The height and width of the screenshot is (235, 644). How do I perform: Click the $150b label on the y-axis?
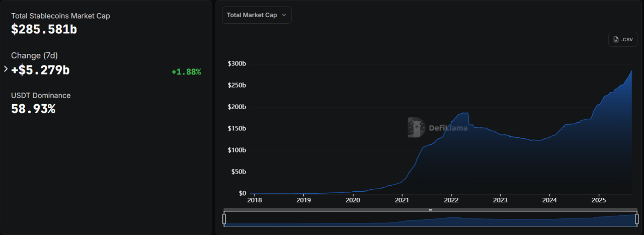237,129
